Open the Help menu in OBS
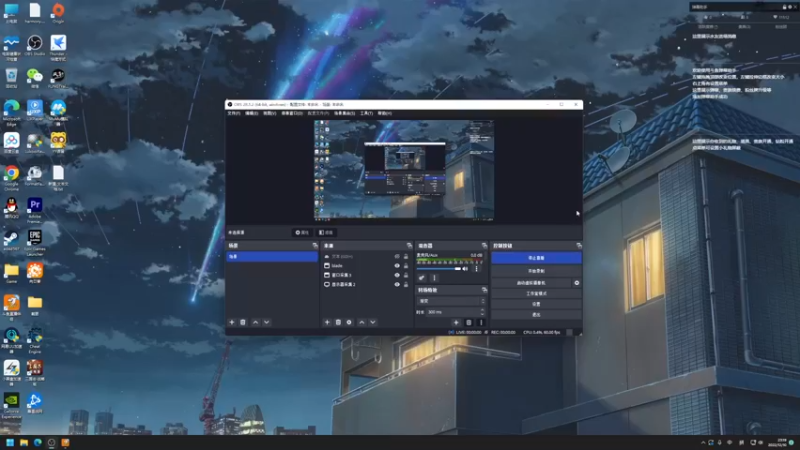This screenshot has width=800, height=450. click(385, 113)
